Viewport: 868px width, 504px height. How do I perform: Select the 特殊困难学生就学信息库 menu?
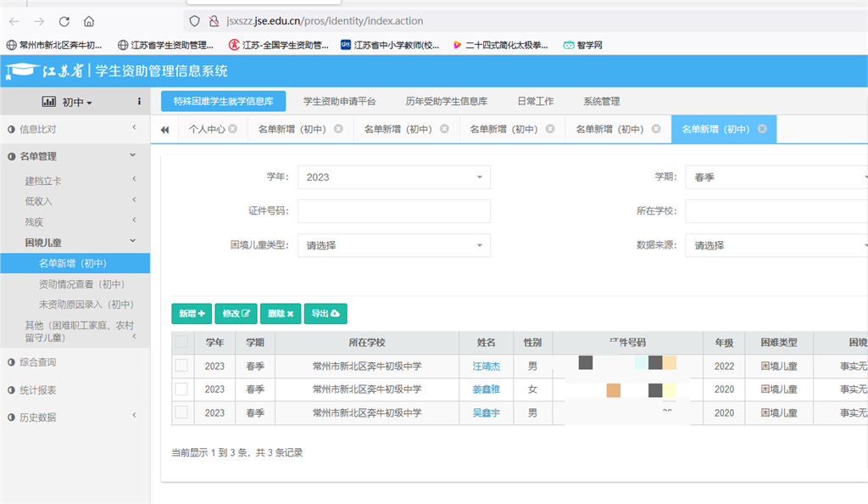pos(224,101)
